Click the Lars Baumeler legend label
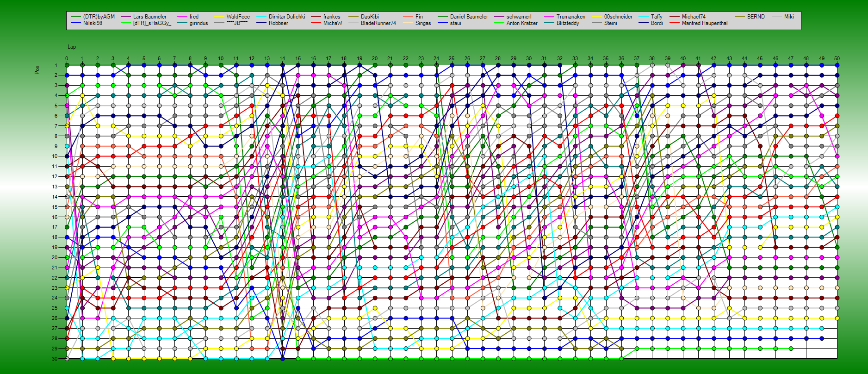The image size is (868, 374). [x=150, y=17]
